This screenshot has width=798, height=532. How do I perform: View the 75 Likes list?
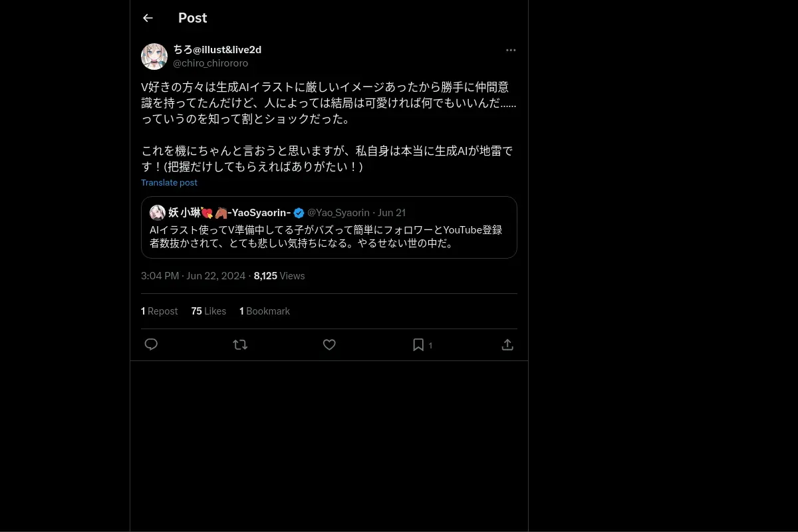208,311
